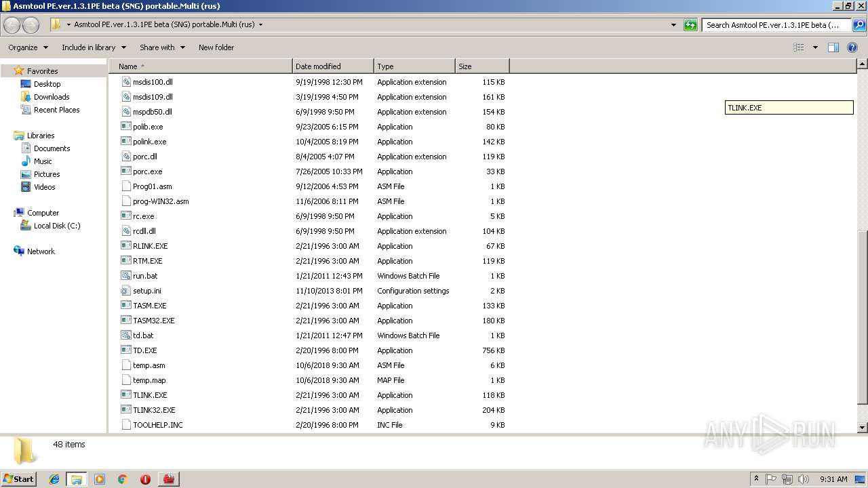
Task: Open Desktop in Favorites
Action: (x=47, y=84)
